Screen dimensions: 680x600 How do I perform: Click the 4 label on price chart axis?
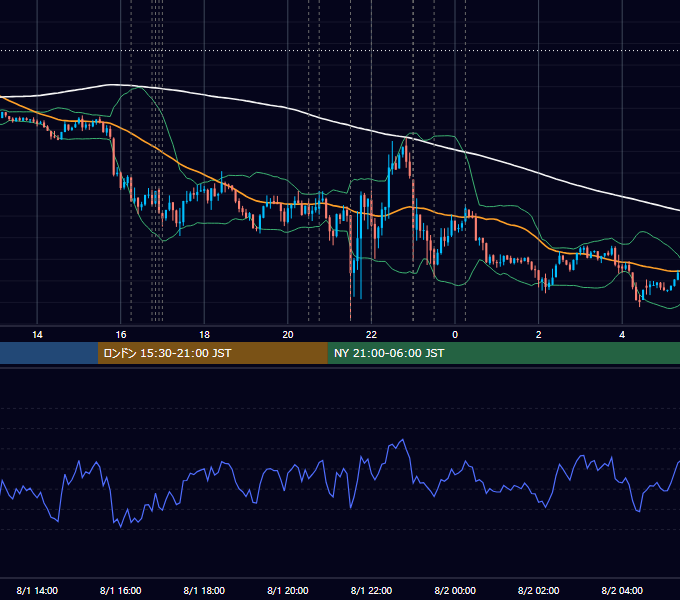click(x=622, y=335)
